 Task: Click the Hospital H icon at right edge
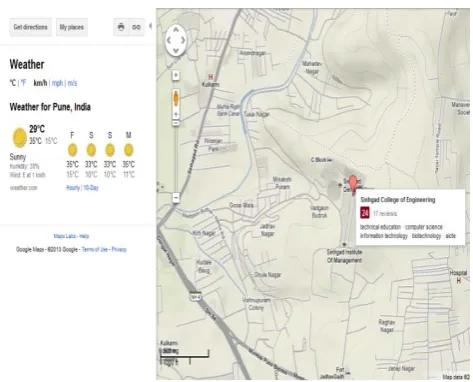(x=459, y=281)
